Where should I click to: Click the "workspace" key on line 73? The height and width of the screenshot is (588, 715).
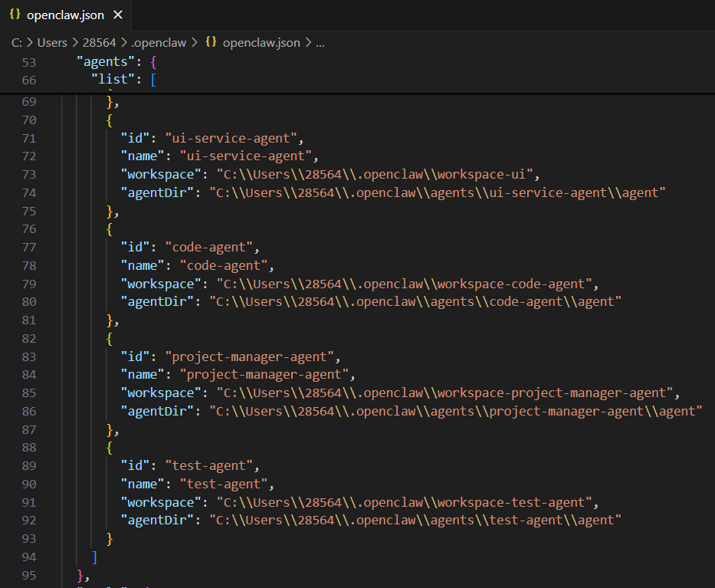coord(160,174)
